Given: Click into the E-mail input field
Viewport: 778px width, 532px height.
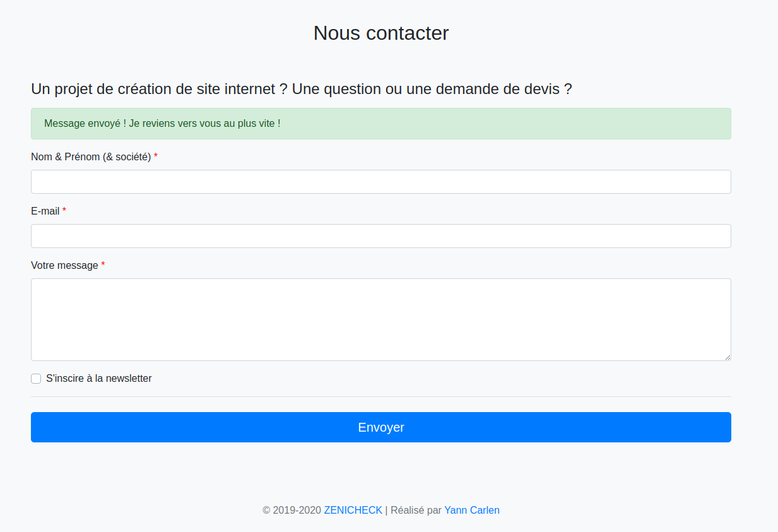Looking at the screenshot, I should tap(381, 236).
